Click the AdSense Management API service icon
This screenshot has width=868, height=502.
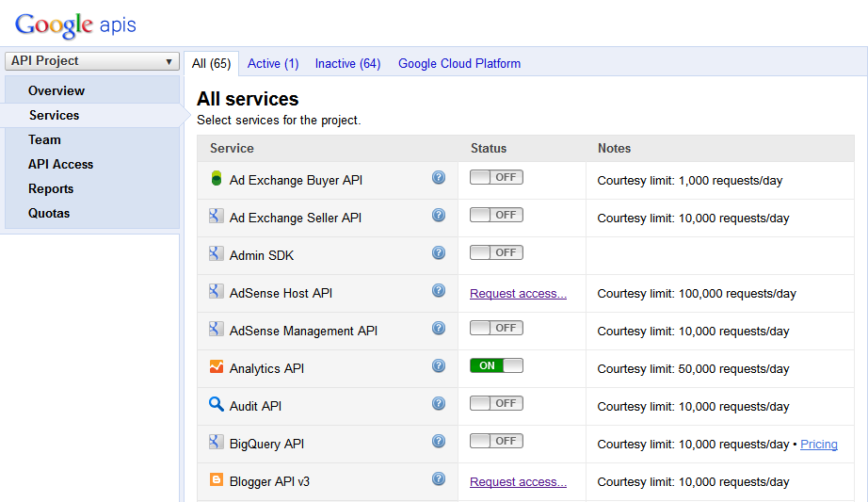tap(216, 329)
